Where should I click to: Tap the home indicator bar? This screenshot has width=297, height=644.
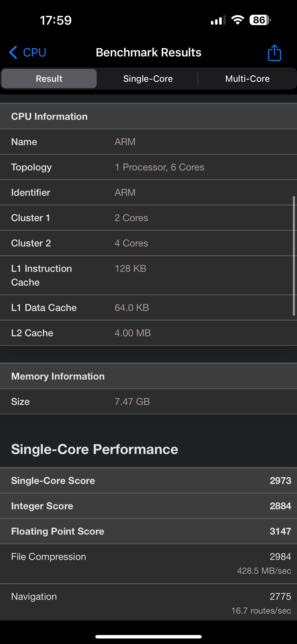pyautogui.click(x=148, y=636)
